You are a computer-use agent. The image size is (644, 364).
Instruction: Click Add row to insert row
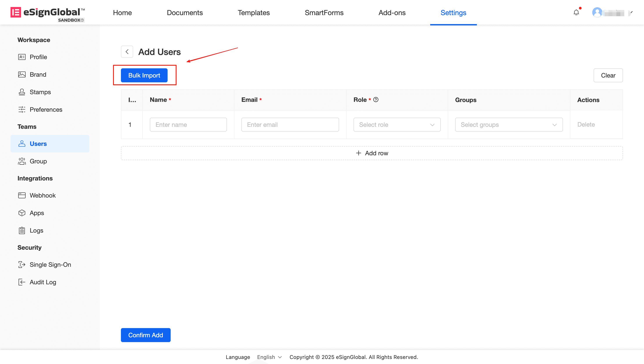(x=372, y=153)
